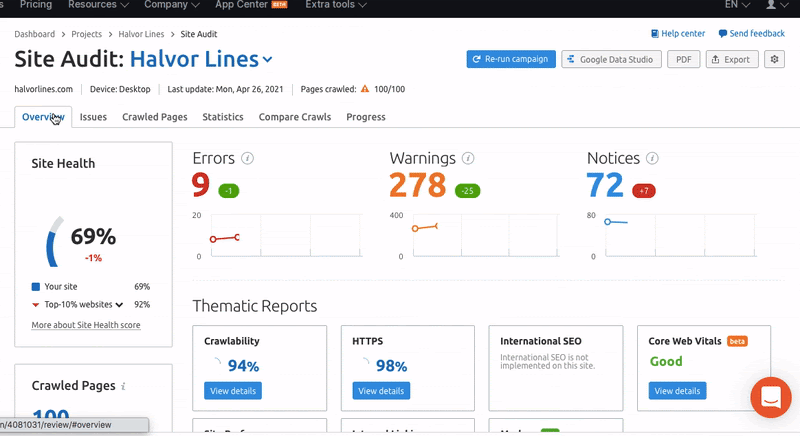
Task: Switch to the Compare Crawls tab
Action: (x=294, y=117)
